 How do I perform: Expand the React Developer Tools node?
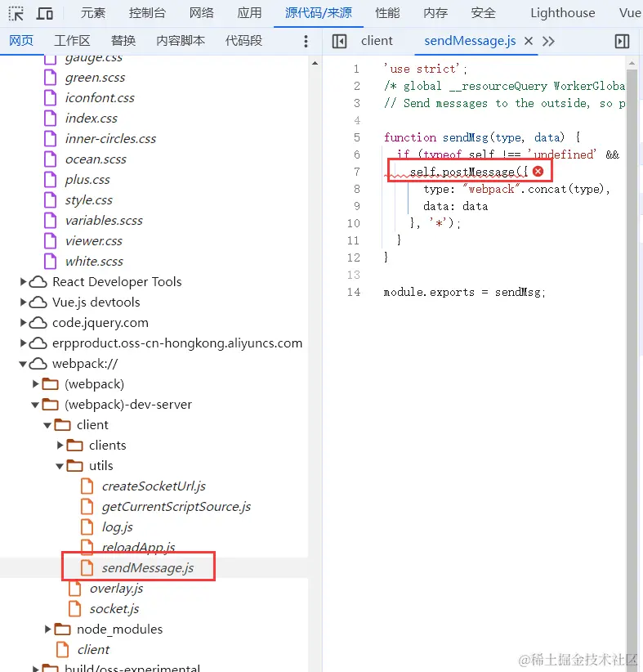click(x=23, y=281)
